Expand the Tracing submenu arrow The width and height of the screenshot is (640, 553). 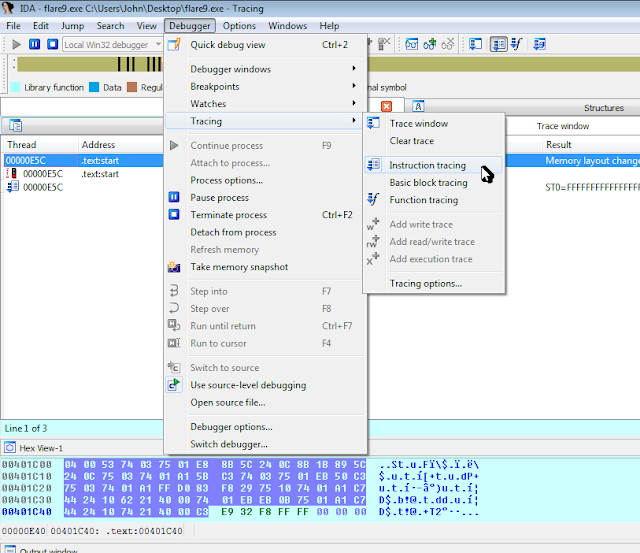[x=354, y=120]
